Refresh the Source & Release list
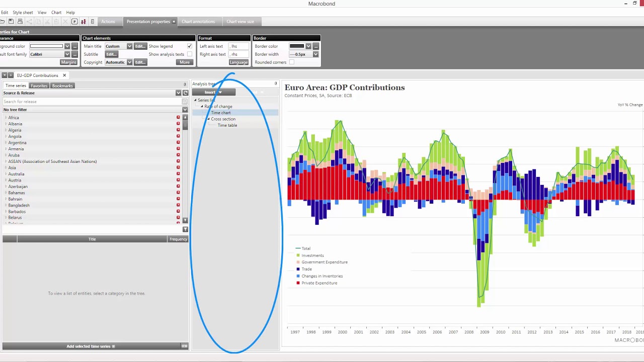The height and width of the screenshot is (362, 644). 185,93
